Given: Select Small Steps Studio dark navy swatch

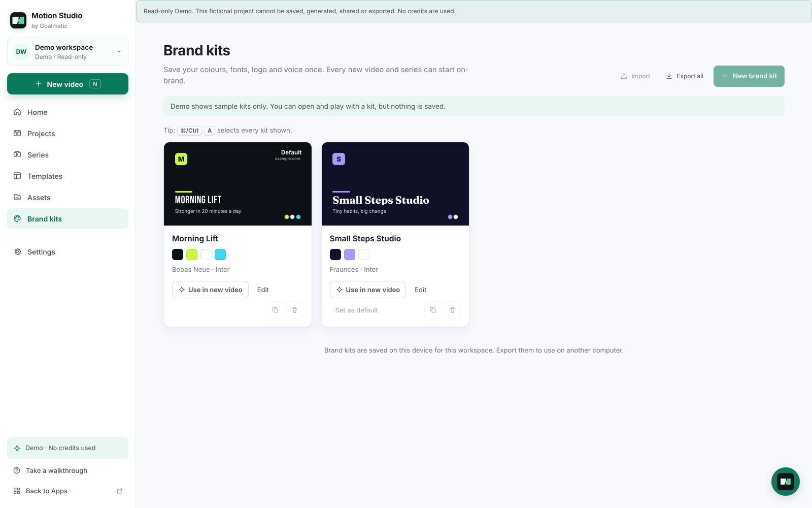Looking at the screenshot, I should point(335,255).
